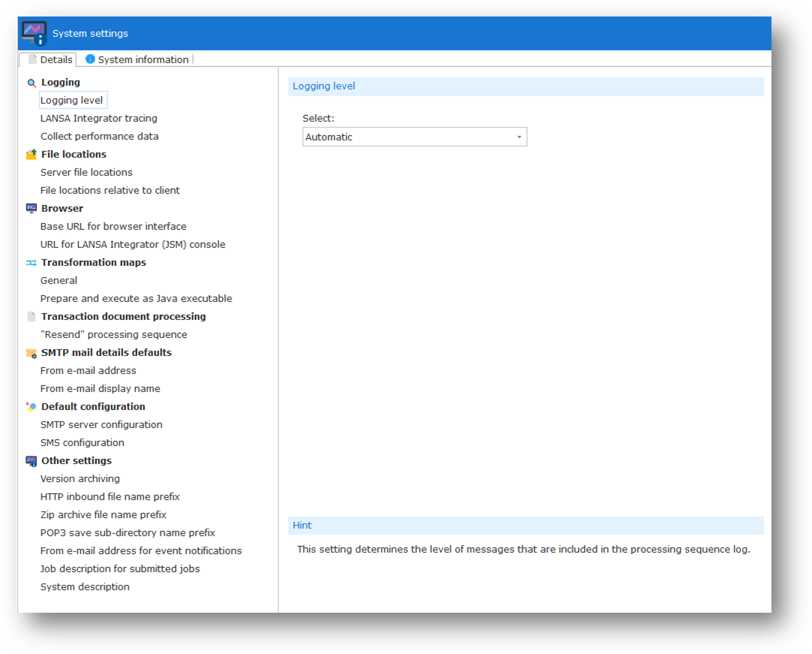Open From e-mail address for event notifications
Screen dimensions: 812x654
[x=141, y=551]
